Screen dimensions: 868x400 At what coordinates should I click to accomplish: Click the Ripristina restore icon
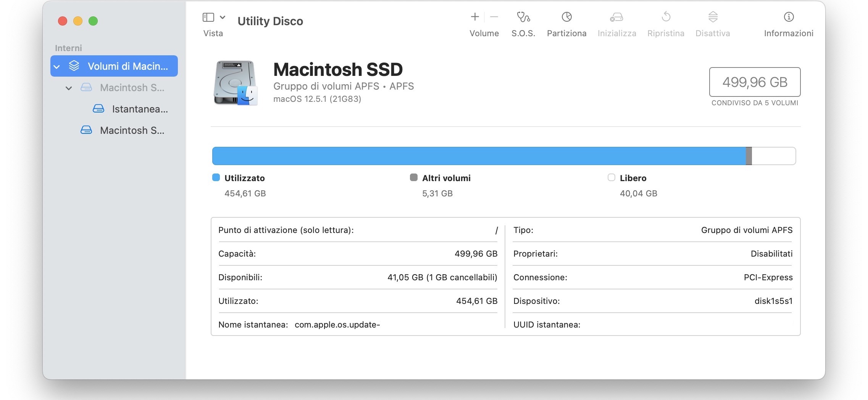666,17
